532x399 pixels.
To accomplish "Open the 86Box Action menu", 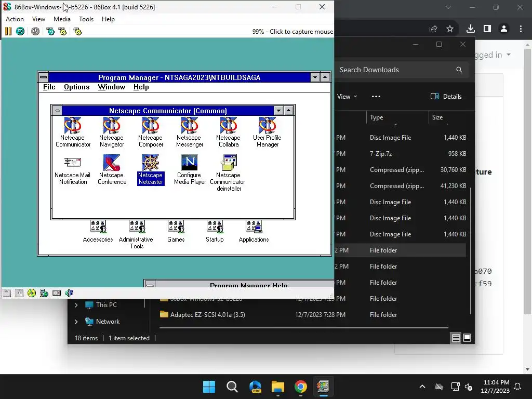I will click(15, 19).
